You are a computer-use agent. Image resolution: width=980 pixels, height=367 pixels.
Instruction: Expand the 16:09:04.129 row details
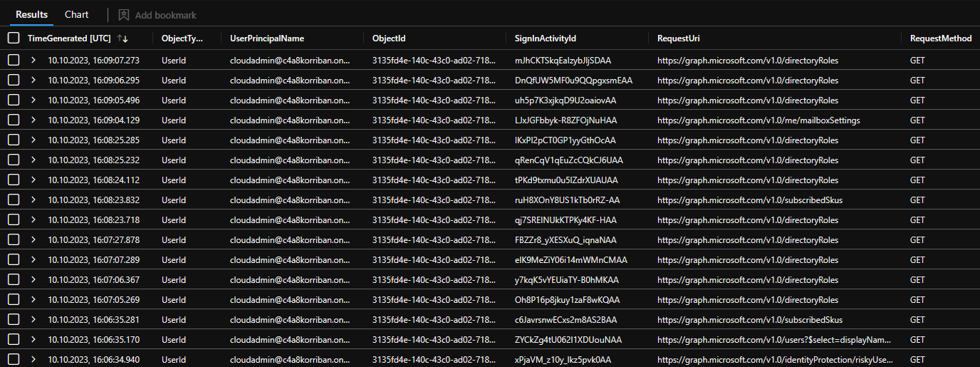[33, 120]
